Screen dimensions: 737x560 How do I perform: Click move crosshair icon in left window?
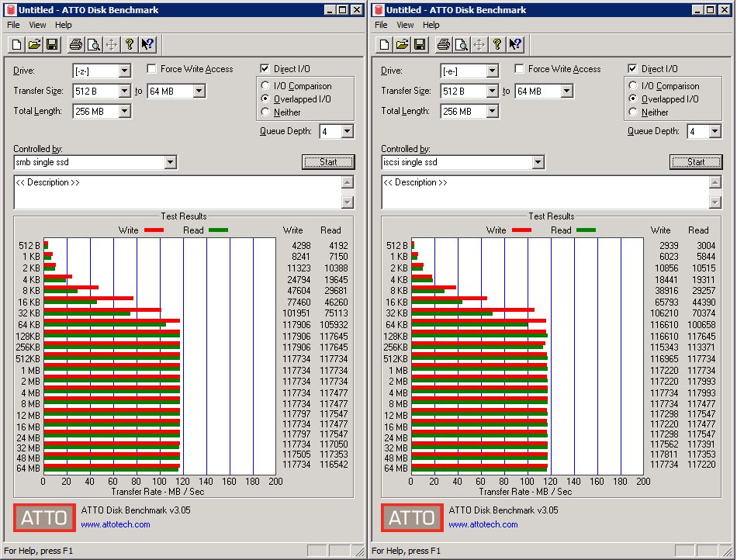112,45
